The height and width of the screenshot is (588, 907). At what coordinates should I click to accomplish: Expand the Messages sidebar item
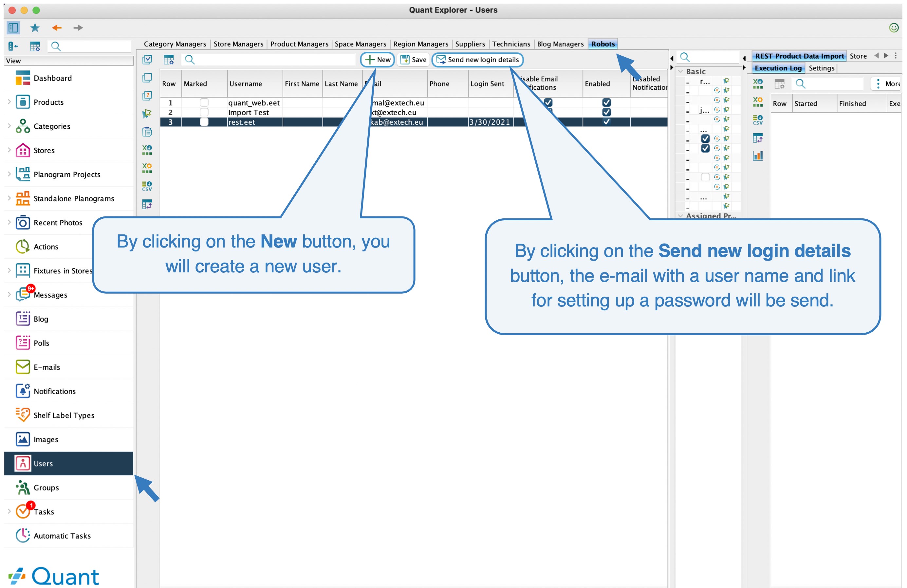[9, 294]
